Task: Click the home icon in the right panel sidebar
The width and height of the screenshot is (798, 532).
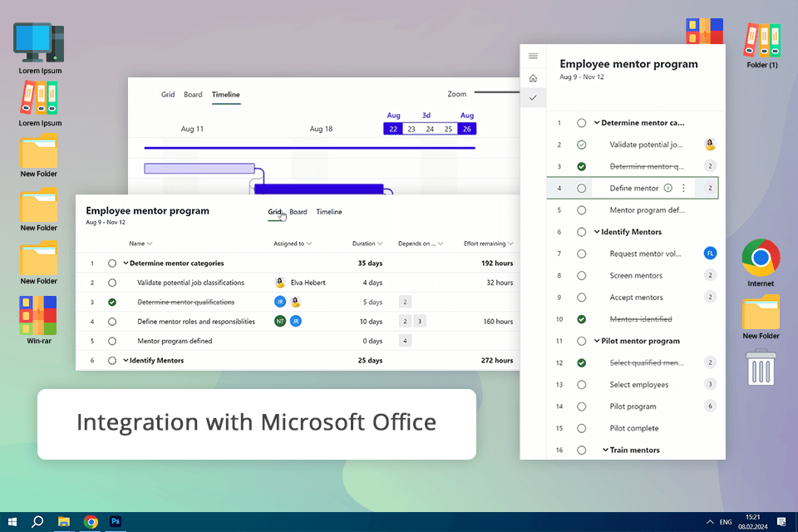Action: 533,78
